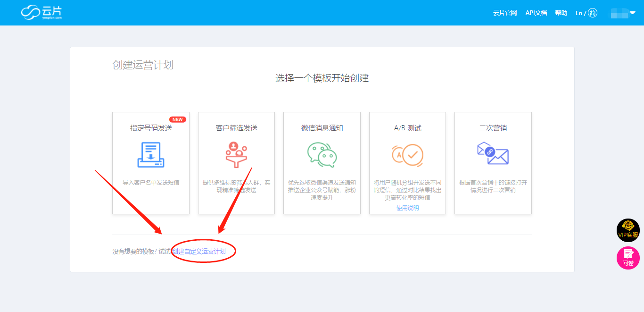Select the 二次营销 envelope icon
644x312 pixels.
pos(493,153)
